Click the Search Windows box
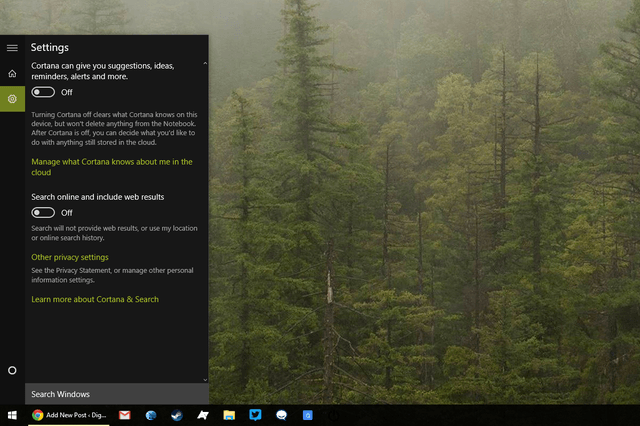Image resolution: width=640 pixels, height=426 pixels. click(x=117, y=394)
